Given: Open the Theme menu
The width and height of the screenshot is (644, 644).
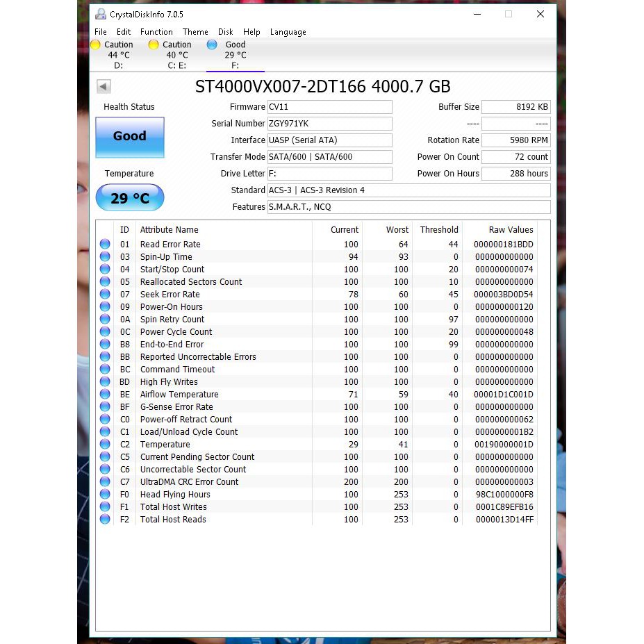Looking at the screenshot, I should pos(195,31).
